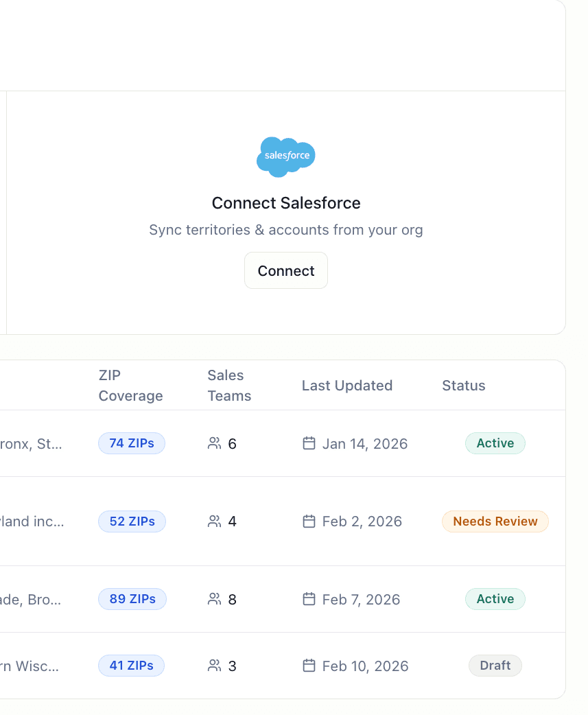
Task: Click the Jan 14, 2026 date
Action: 364,444
